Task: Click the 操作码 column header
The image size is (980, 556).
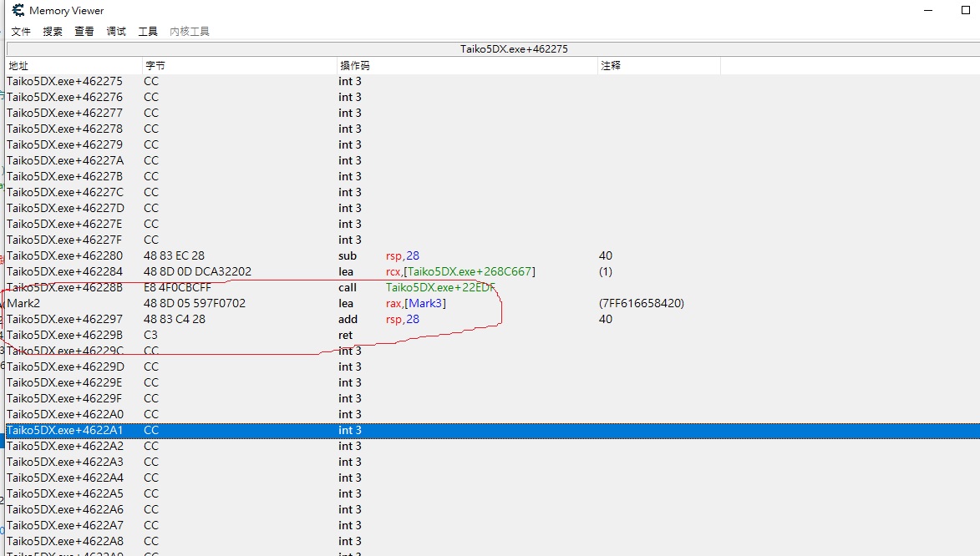Action: pyautogui.click(x=466, y=65)
